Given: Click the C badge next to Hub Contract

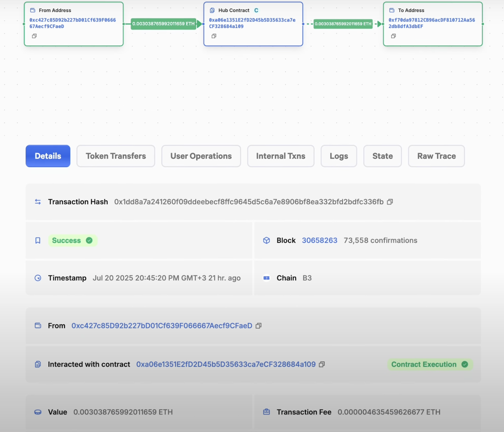Looking at the screenshot, I should coord(256,10).
